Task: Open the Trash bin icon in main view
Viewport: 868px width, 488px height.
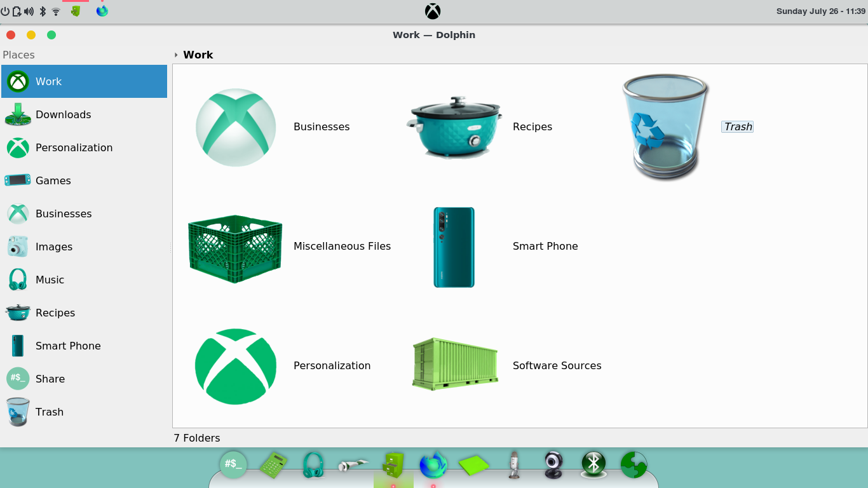Action: 665,127
